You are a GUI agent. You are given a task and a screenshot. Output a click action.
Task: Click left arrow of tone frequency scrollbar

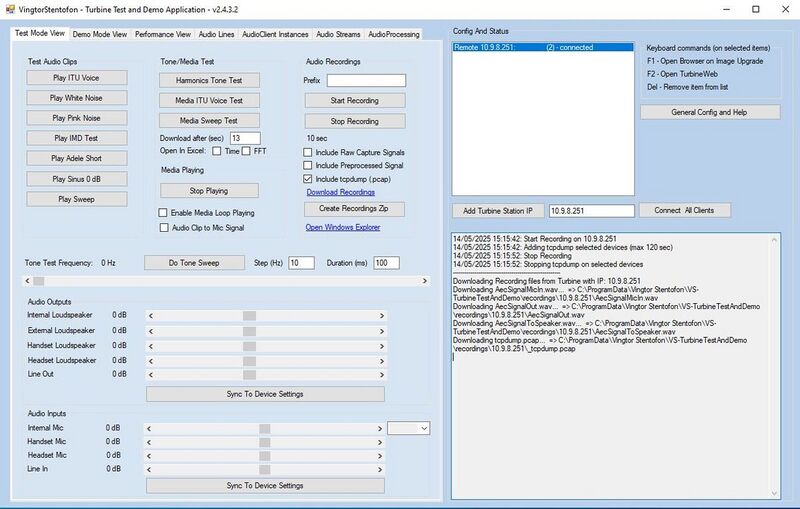pyautogui.click(x=28, y=281)
